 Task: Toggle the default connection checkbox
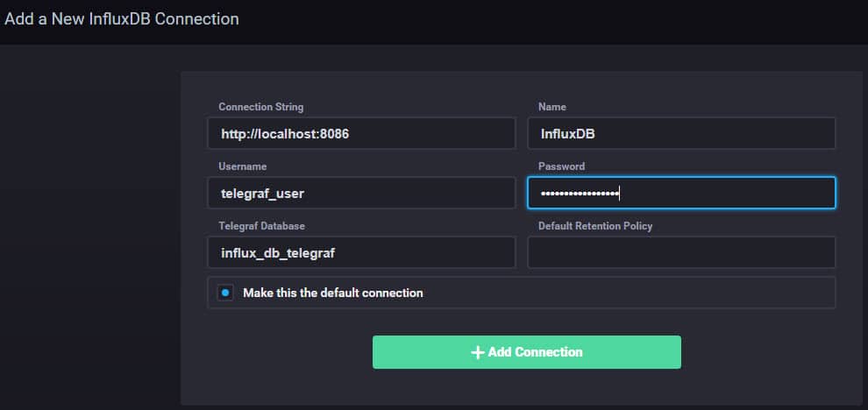click(225, 293)
